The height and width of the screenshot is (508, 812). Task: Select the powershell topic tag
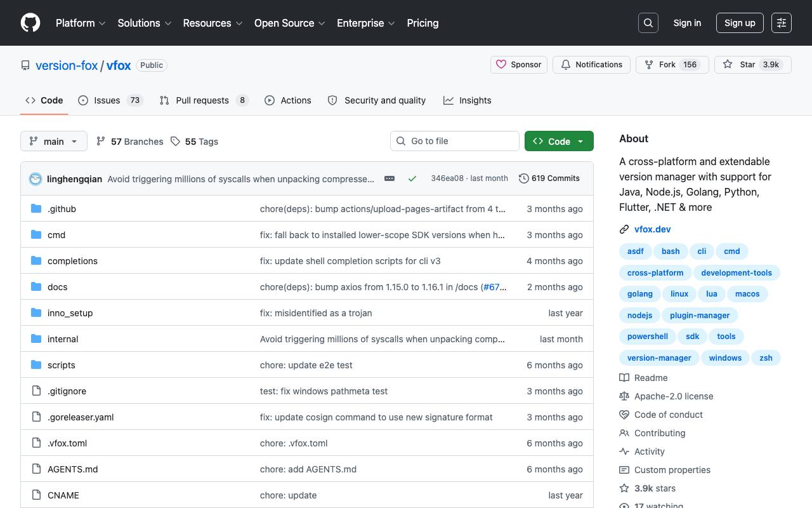coord(648,337)
